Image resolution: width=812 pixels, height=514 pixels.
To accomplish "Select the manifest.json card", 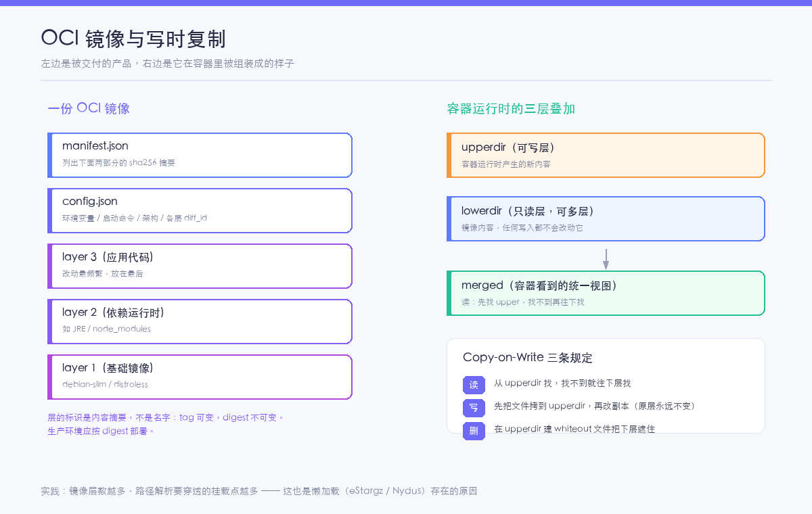I will tap(200, 155).
